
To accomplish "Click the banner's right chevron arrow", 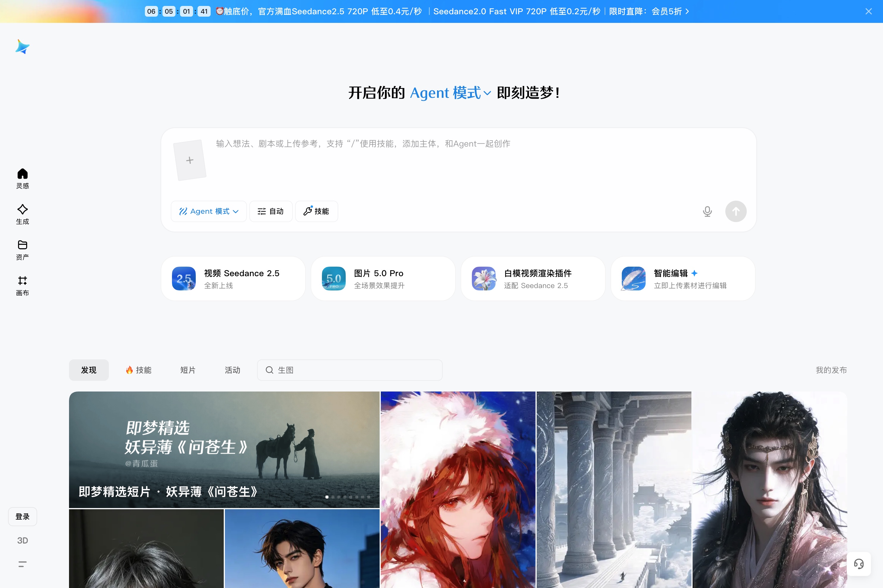I will (x=687, y=12).
